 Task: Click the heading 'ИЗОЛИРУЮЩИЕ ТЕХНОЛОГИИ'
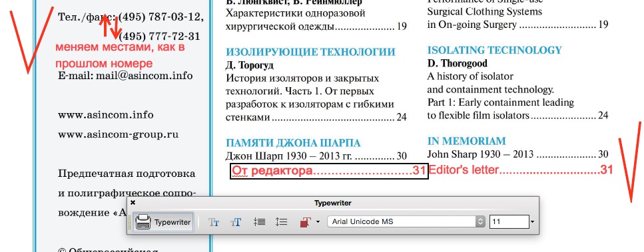tap(310, 52)
